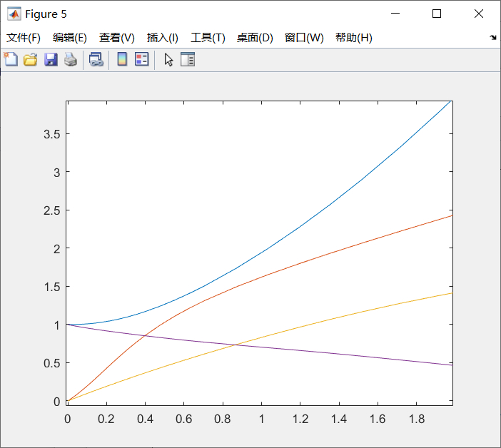Image resolution: width=501 pixels, height=448 pixels.
Task: Open a file with the folder icon
Action: pos(31,60)
